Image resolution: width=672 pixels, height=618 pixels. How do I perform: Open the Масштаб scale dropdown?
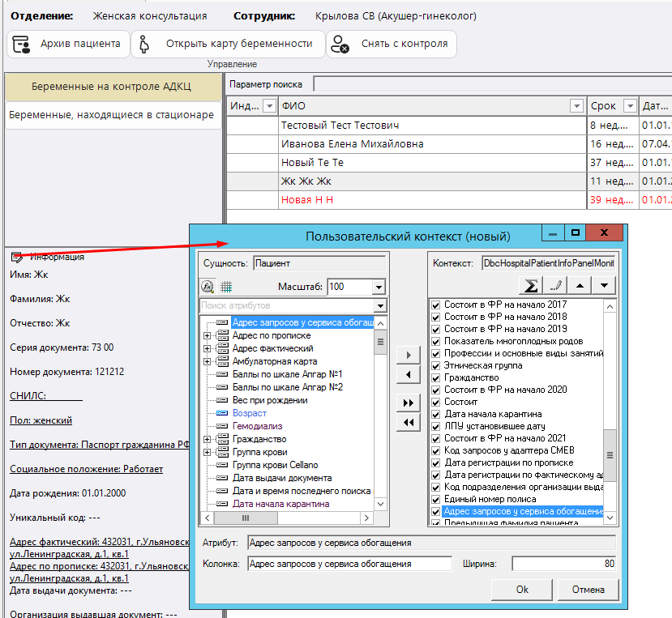379,287
